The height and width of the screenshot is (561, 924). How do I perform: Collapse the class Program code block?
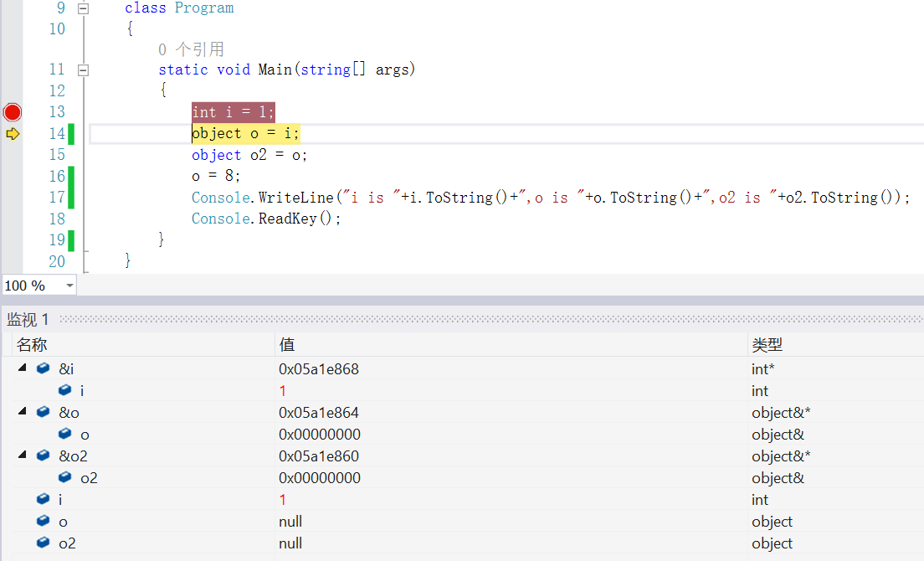(x=83, y=8)
